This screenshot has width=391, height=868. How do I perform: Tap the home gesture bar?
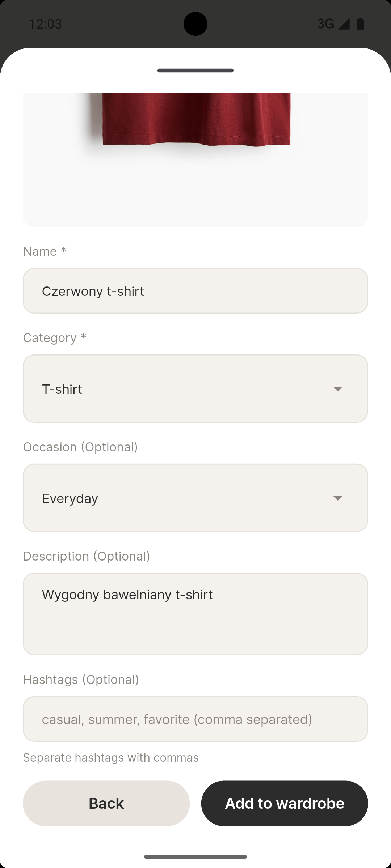click(195, 857)
